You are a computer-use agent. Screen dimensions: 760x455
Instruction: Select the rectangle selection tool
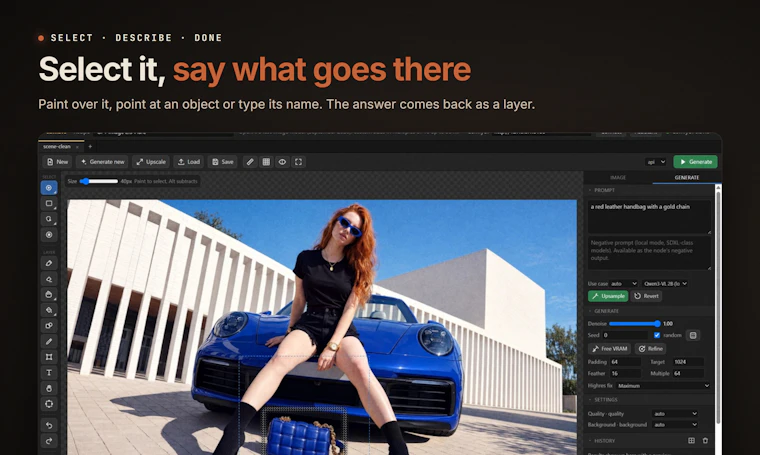(49, 204)
